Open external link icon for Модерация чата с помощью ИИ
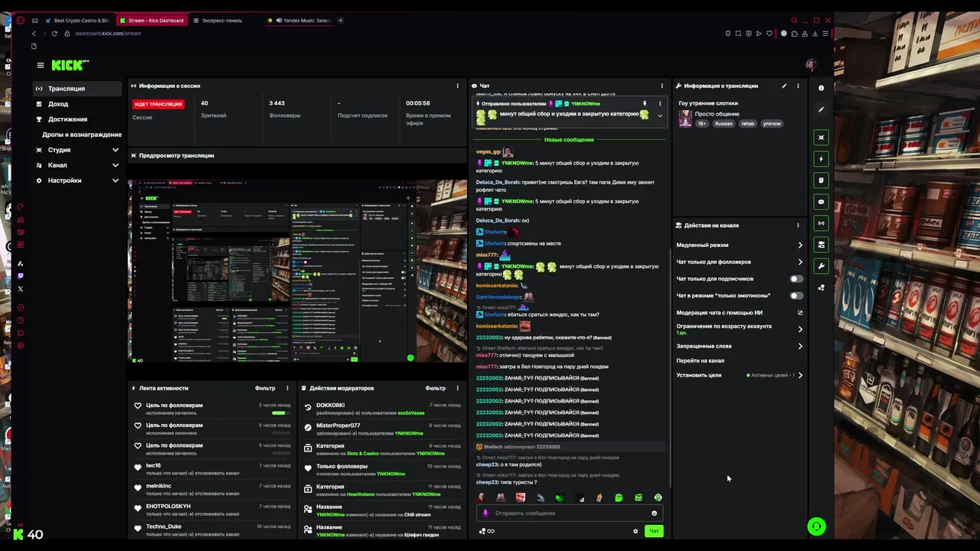Screen dimensions: 980x551 click(x=800, y=312)
